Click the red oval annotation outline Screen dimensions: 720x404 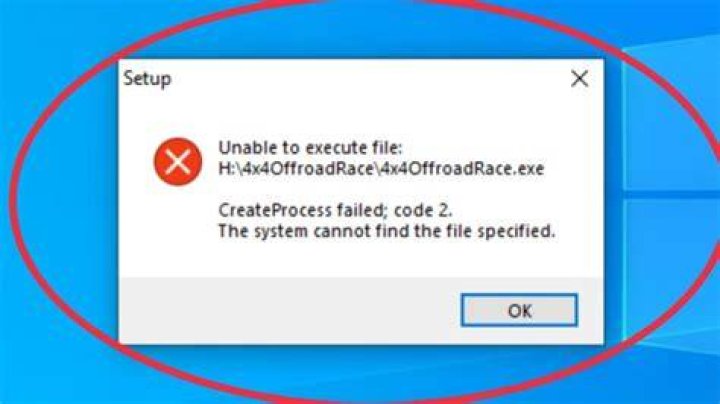tap(13, 202)
